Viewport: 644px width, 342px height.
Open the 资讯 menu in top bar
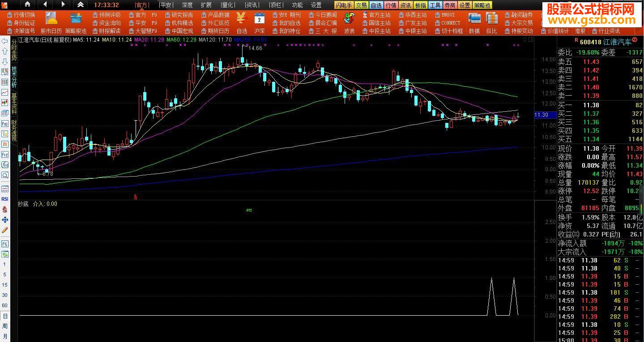pyautogui.click(x=252, y=5)
